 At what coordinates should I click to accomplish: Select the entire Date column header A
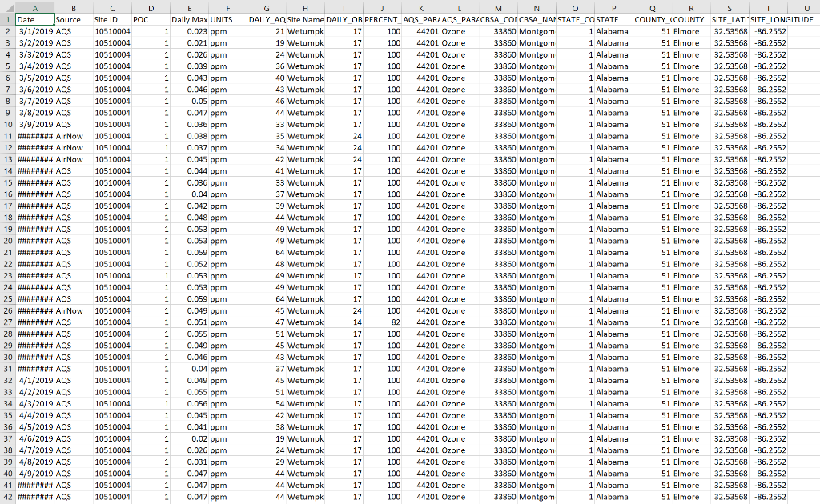[x=34, y=8]
